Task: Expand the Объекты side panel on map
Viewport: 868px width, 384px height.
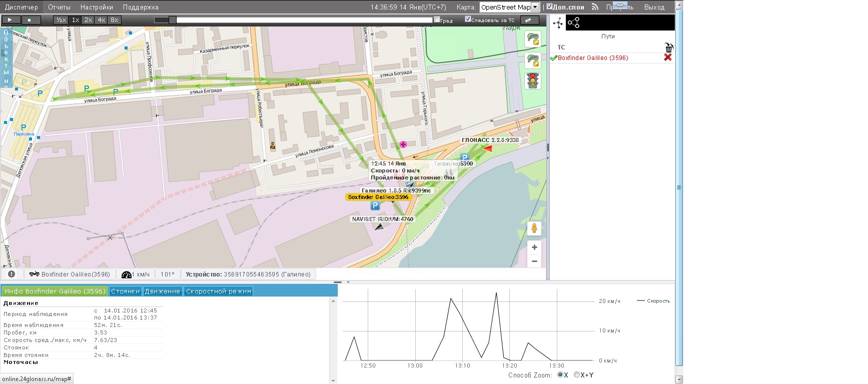Action: pyautogui.click(x=6, y=57)
